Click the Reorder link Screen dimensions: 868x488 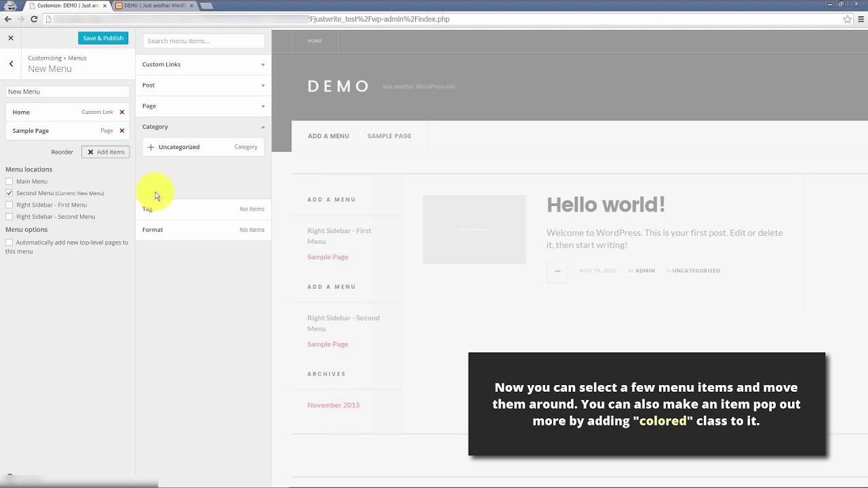click(x=62, y=152)
